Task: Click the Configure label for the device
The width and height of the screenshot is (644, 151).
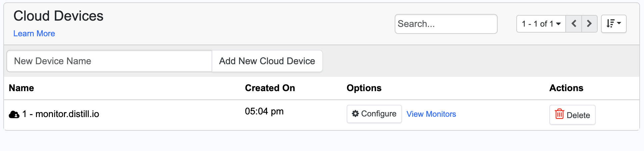Action: 379,114
